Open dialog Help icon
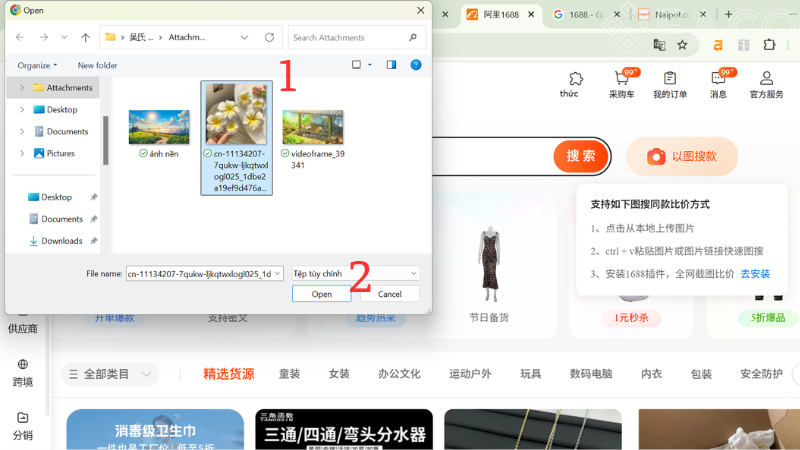Screen dimensions: 800x450 [416, 65]
